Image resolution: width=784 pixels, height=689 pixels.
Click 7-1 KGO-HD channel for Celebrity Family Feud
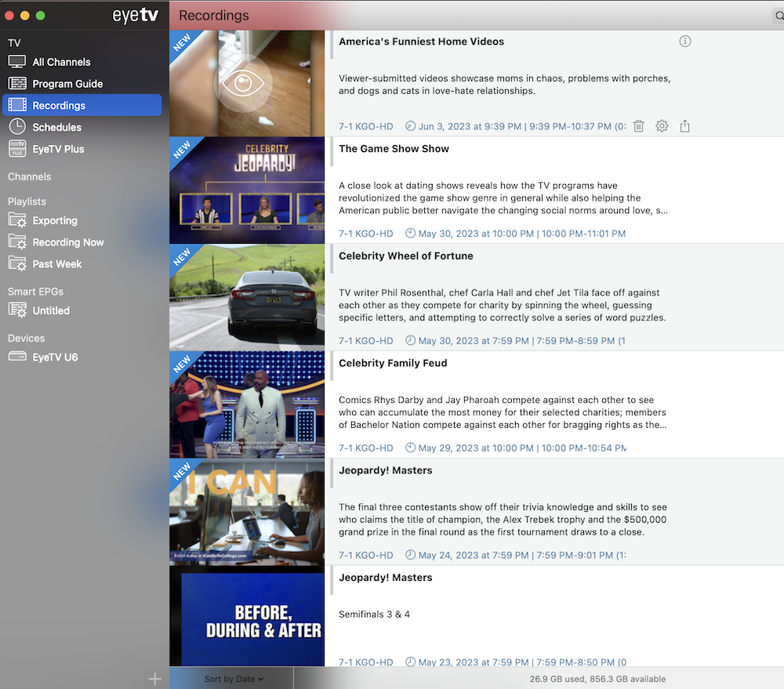coord(365,448)
